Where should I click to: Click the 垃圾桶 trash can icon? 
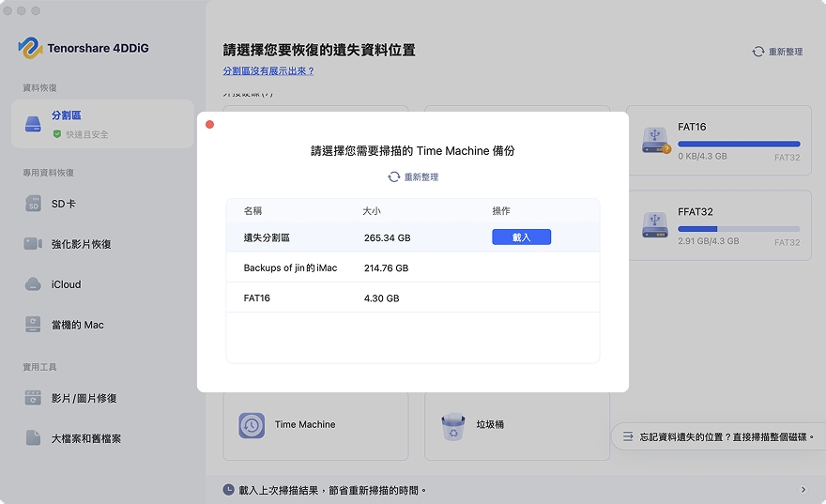click(x=453, y=427)
